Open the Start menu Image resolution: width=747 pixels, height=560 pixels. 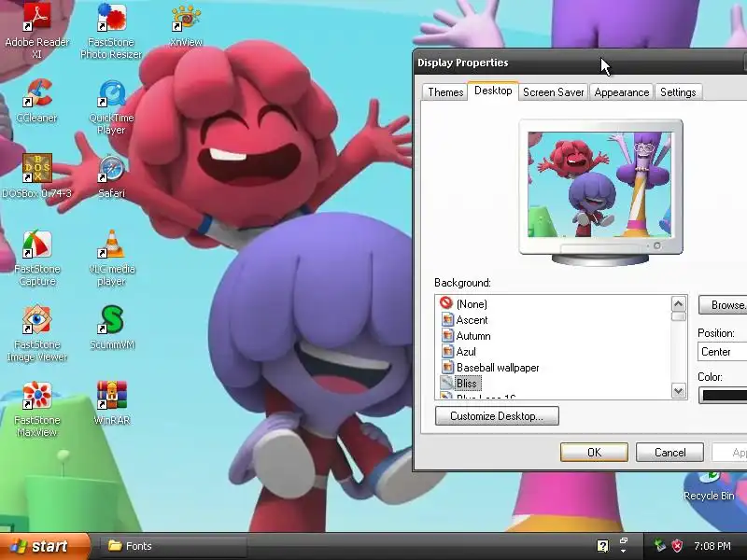pyautogui.click(x=45, y=546)
